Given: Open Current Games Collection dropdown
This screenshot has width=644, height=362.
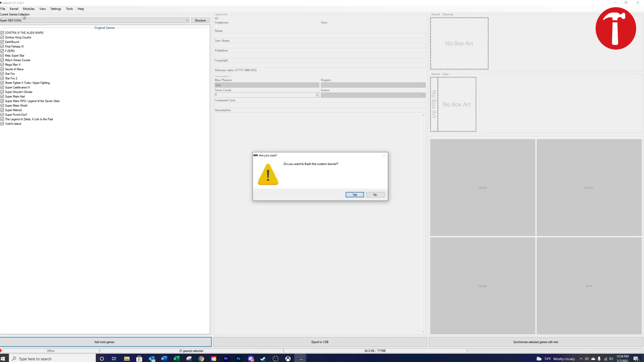Looking at the screenshot, I should coord(186,20).
